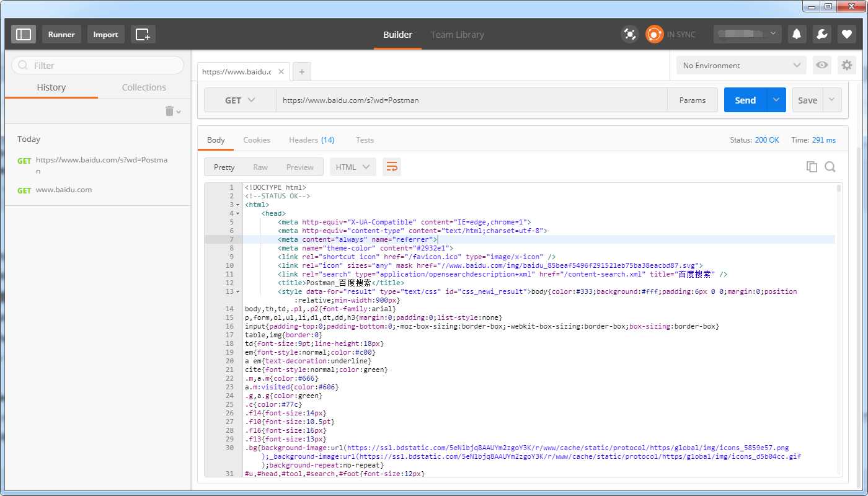868x496 pixels.
Task: View the response Headers (14) tab
Action: pos(312,140)
